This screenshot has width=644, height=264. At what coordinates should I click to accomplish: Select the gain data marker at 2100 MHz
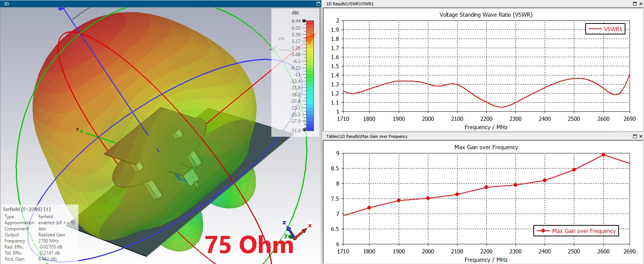point(457,194)
